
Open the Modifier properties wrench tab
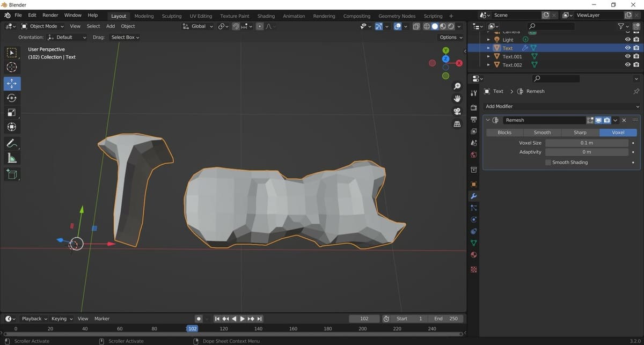click(x=473, y=196)
